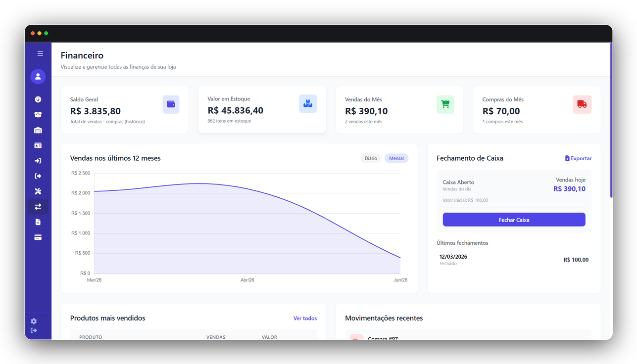The width and height of the screenshot is (637, 364).
Task: Click the "Fechamento de Caixa" heading
Action: click(470, 158)
